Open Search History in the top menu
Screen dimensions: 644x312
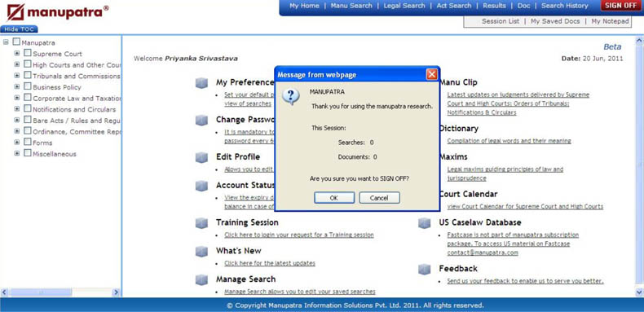[x=565, y=6]
